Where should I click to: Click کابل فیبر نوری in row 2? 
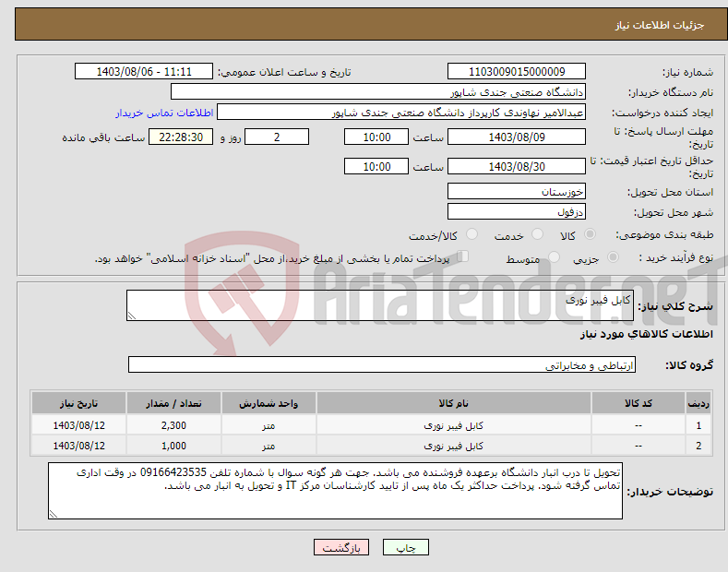(x=454, y=446)
